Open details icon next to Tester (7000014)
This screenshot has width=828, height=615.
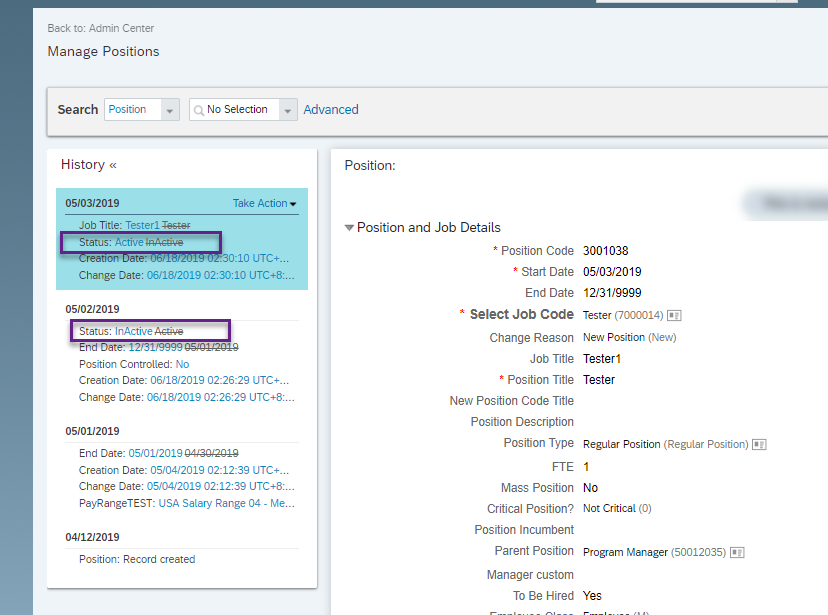(674, 316)
